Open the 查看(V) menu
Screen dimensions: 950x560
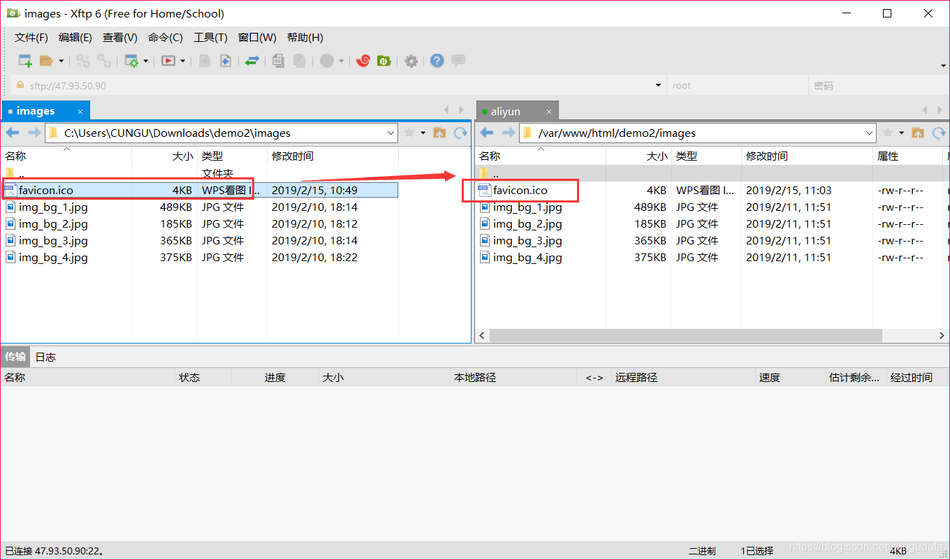pyautogui.click(x=120, y=37)
